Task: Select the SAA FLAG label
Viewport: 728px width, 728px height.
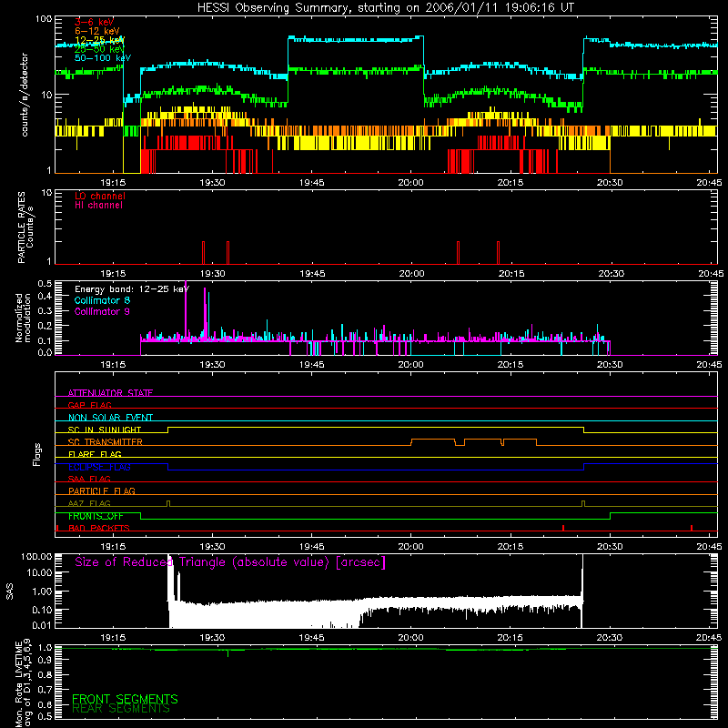Action: point(89,479)
